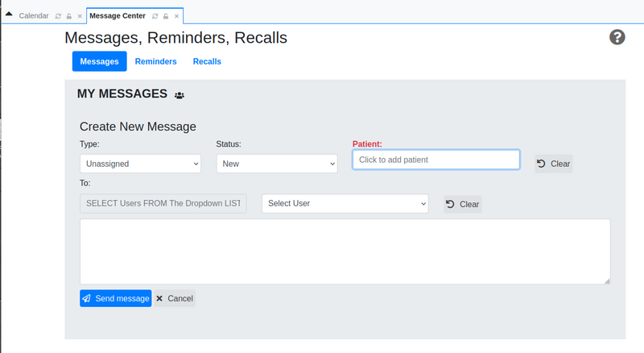Toggle the lock icon on Message Center tab
This screenshot has height=353, width=644.
[x=166, y=16]
